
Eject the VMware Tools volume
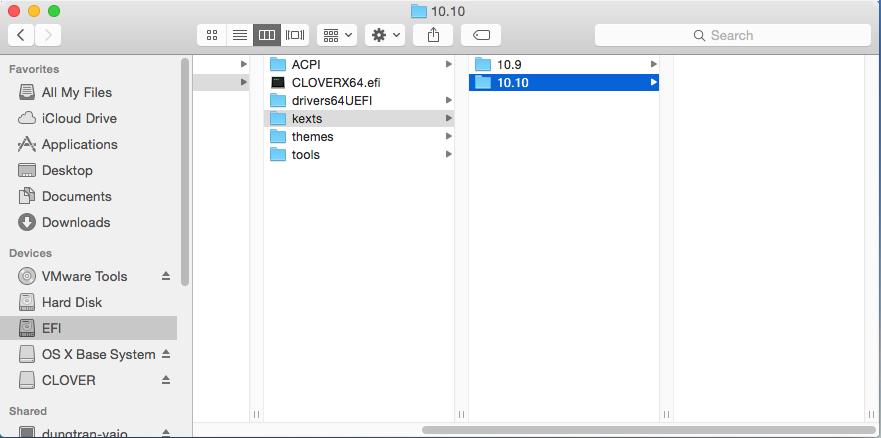[166, 276]
